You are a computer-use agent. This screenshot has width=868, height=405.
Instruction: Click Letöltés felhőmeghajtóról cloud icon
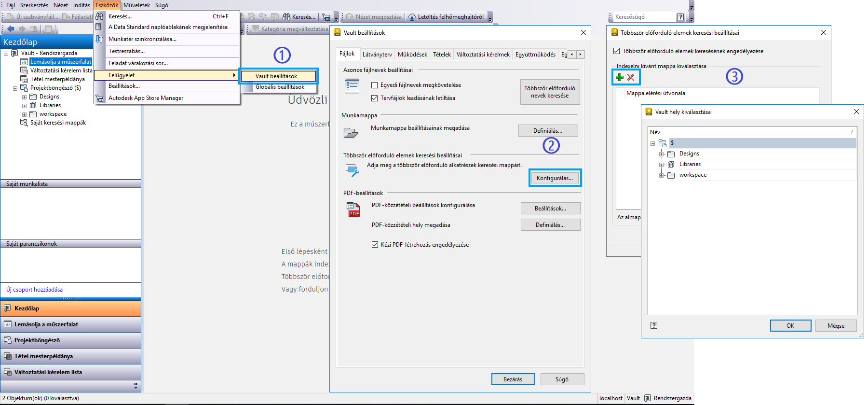412,17
